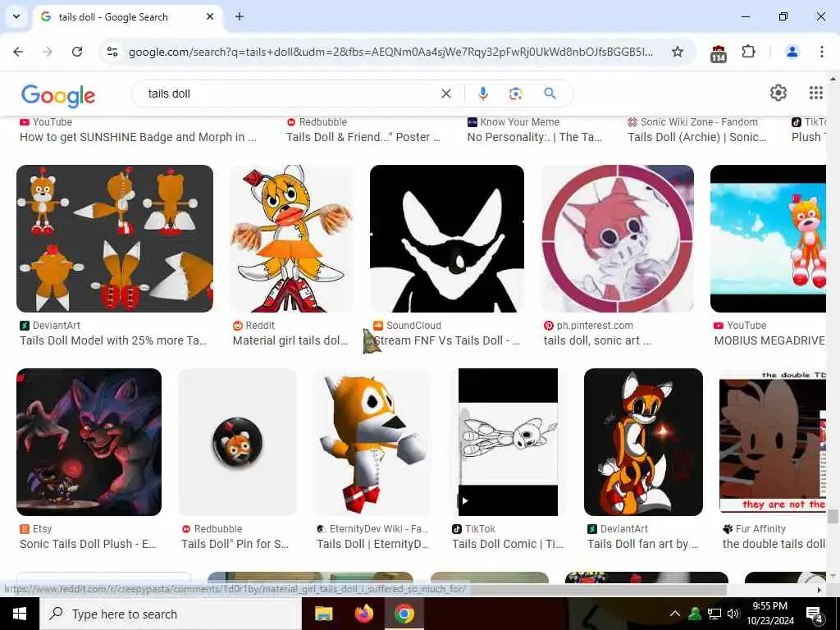Open the Material girl tails doll image
The width and height of the screenshot is (840, 630).
click(291, 239)
